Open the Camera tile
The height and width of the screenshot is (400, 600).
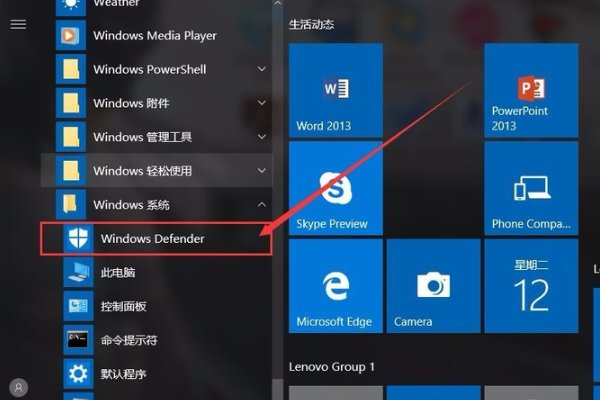point(434,286)
